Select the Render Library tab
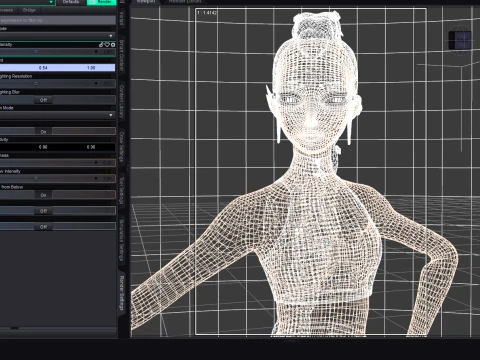480x360 pixels. click(184, 2)
